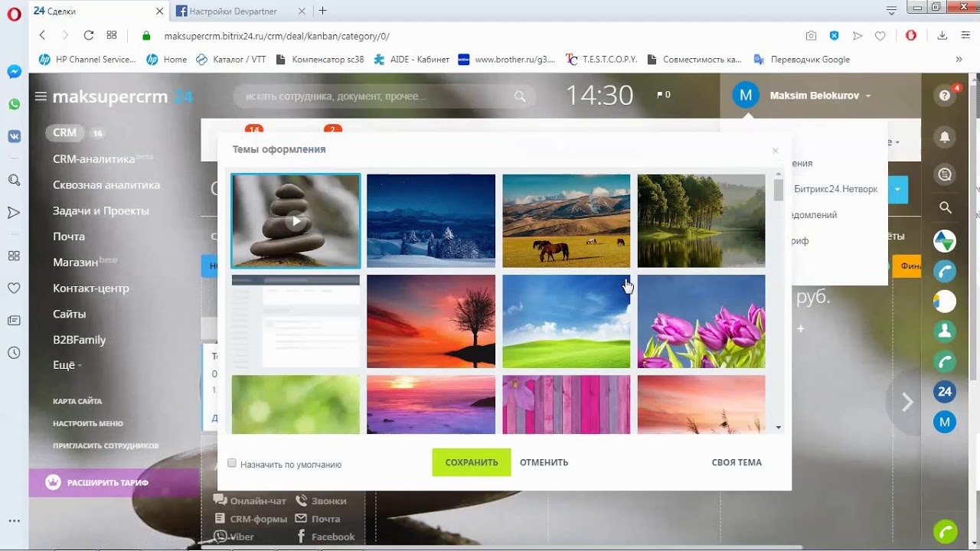Open VK messenger in Opera sidebar
Image resolution: width=980 pixels, height=551 pixels.
coord(14,136)
